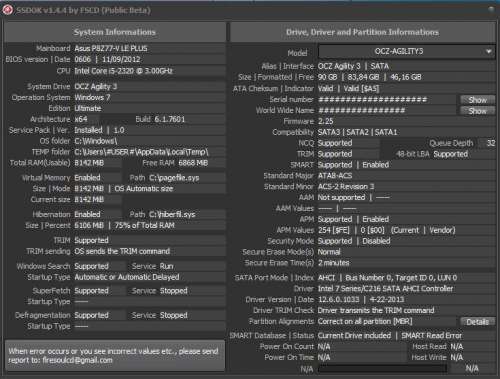Click the Host Write N/A value
The width and height of the screenshot is (500, 379).
click(x=457, y=358)
